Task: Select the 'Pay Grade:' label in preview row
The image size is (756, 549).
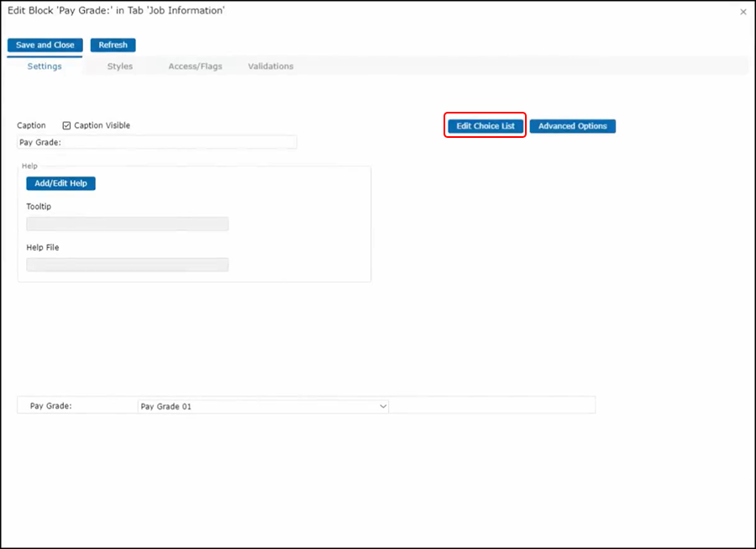Action: coord(51,406)
